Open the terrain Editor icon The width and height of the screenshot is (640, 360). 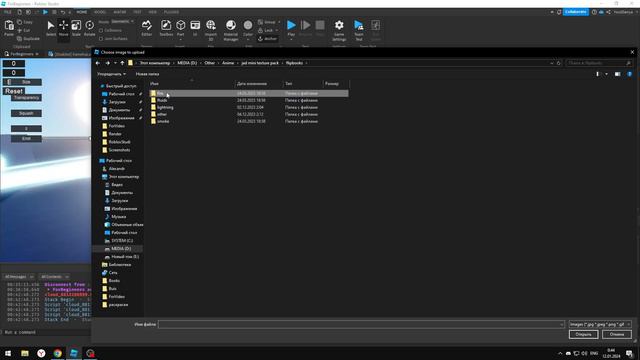147,25
